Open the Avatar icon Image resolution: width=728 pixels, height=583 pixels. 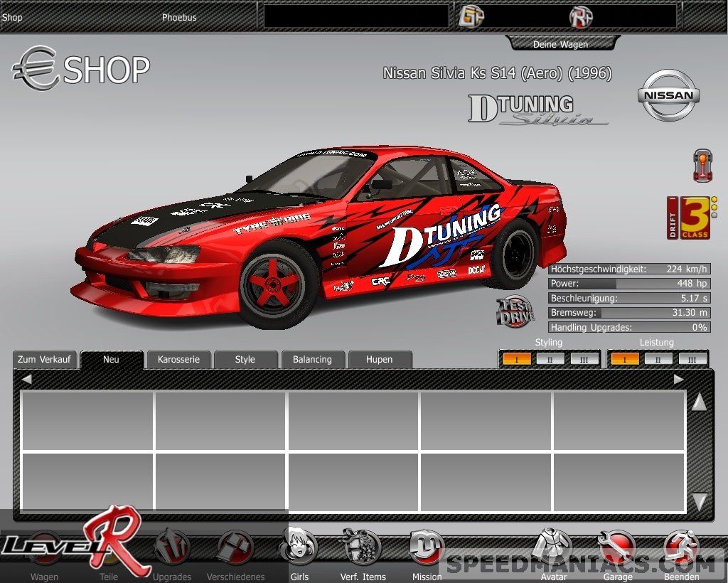pyautogui.click(x=553, y=547)
